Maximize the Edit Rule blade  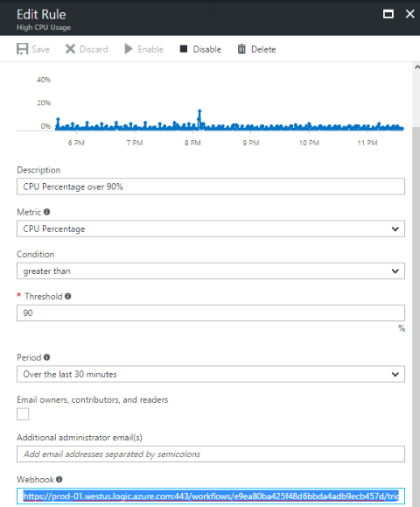point(388,14)
